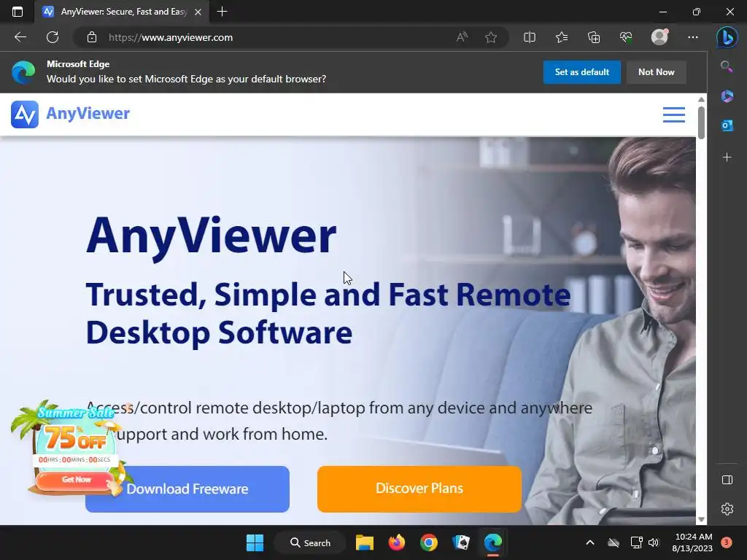Close the AnyViewer browser tab
This screenshot has width=747, height=560.
tap(198, 12)
